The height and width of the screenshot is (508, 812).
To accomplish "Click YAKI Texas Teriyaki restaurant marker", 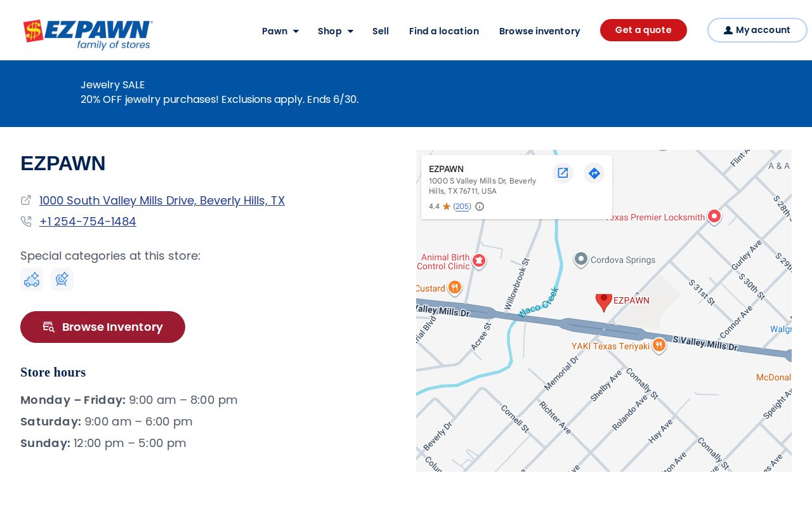I will tap(659, 345).
